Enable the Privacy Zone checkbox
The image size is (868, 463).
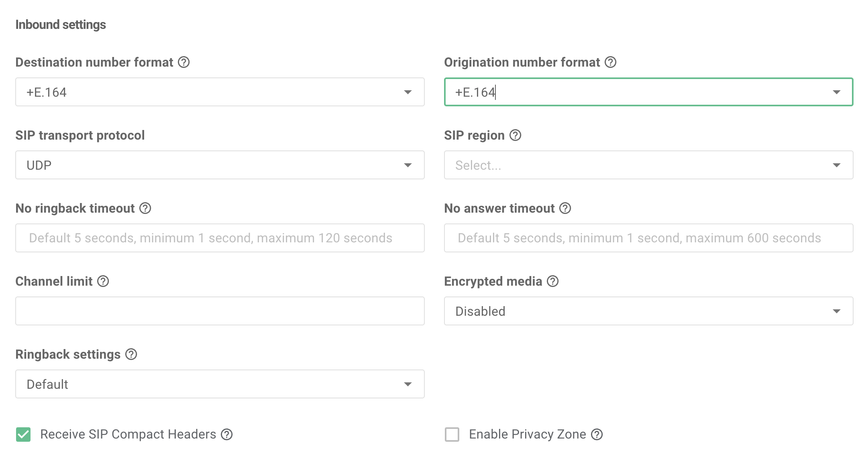(x=452, y=434)
